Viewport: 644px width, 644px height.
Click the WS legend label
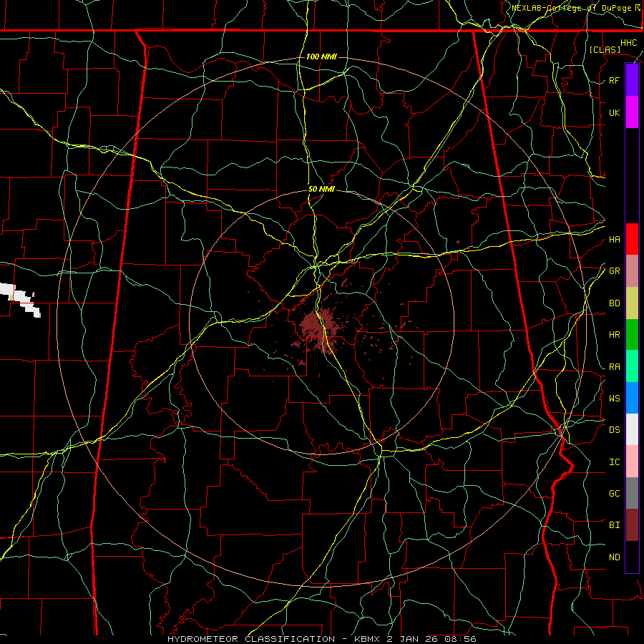coord(614,398)
